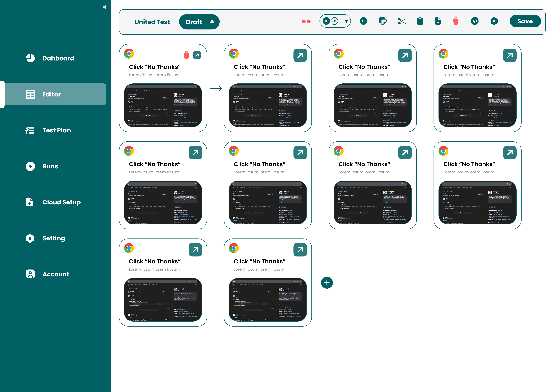Go to Test Plan
The image size is (551, 392).
click(x=48, y=130)
